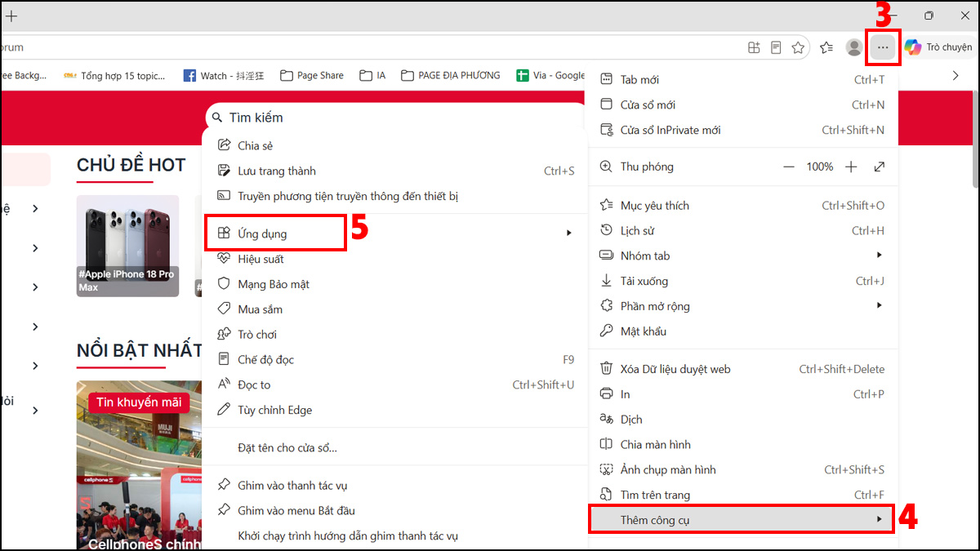Open the Apple iPhone 18 Pro Max thumbnail
Viewport: 980px width, 551px height.
(127, 246)
